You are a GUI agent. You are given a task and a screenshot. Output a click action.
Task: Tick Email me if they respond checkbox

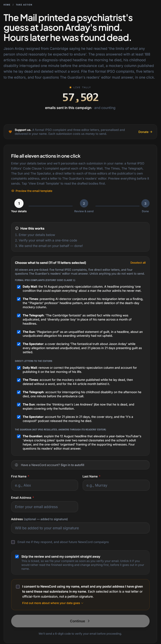coord(13,542)
